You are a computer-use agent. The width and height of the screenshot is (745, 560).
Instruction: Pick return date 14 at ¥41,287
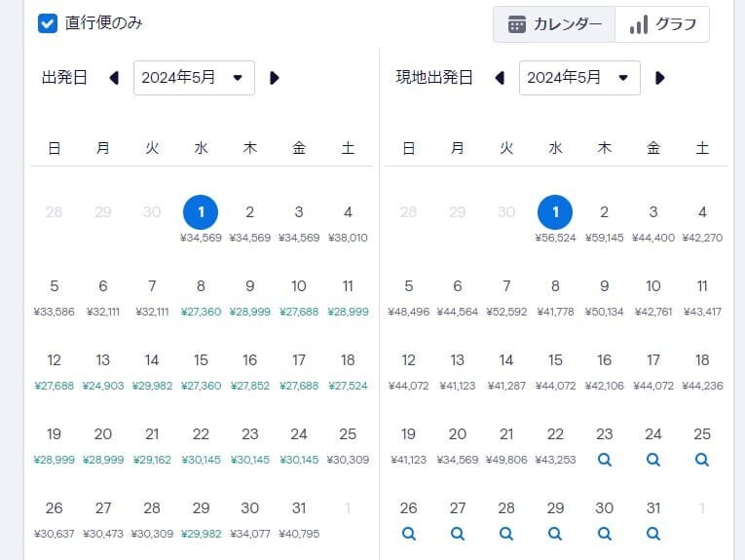click(x=506, y=372)
